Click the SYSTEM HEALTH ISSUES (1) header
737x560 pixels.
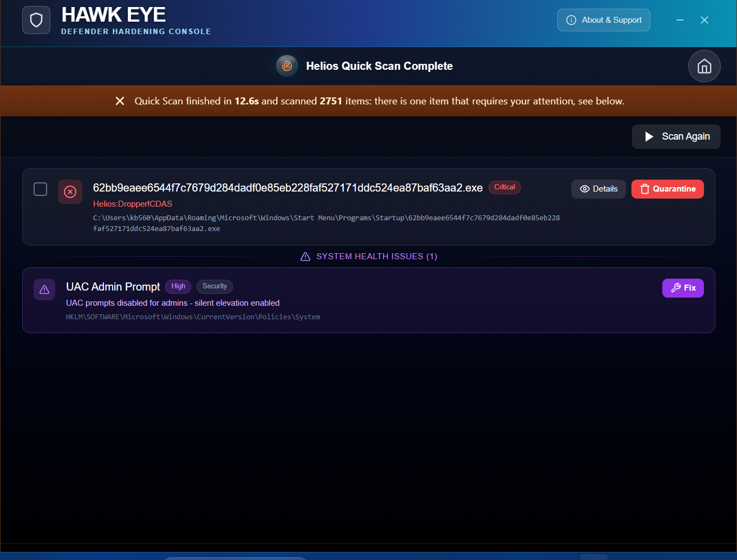[x=377, y=256]
